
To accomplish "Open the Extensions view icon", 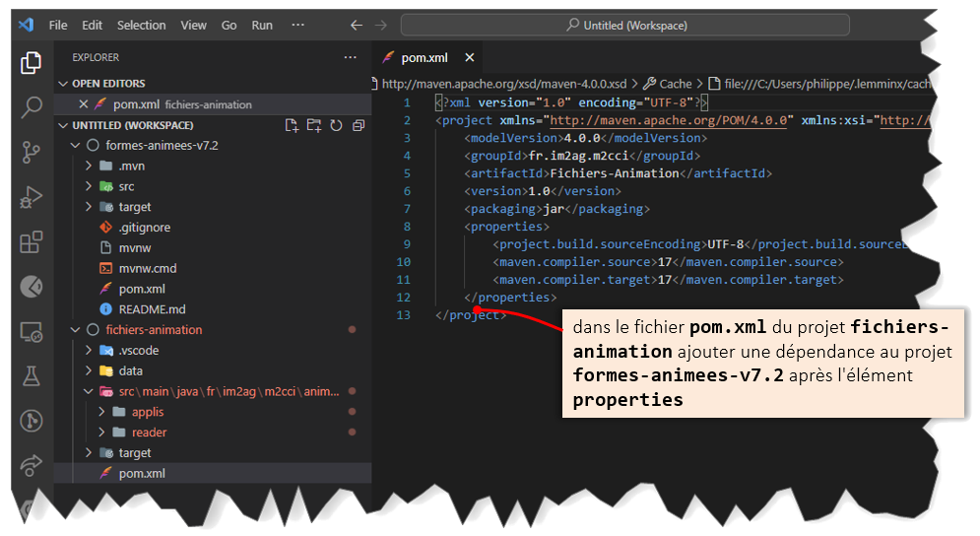I will [31, 241].
